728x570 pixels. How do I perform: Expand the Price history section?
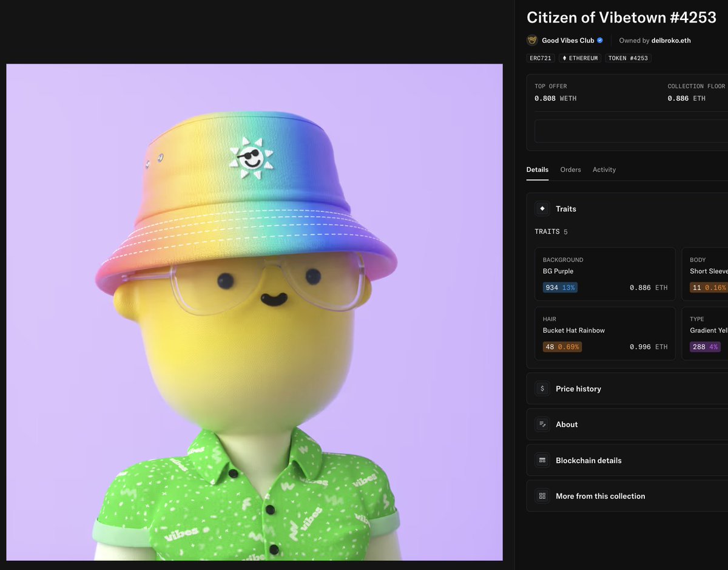coord(627,388)
